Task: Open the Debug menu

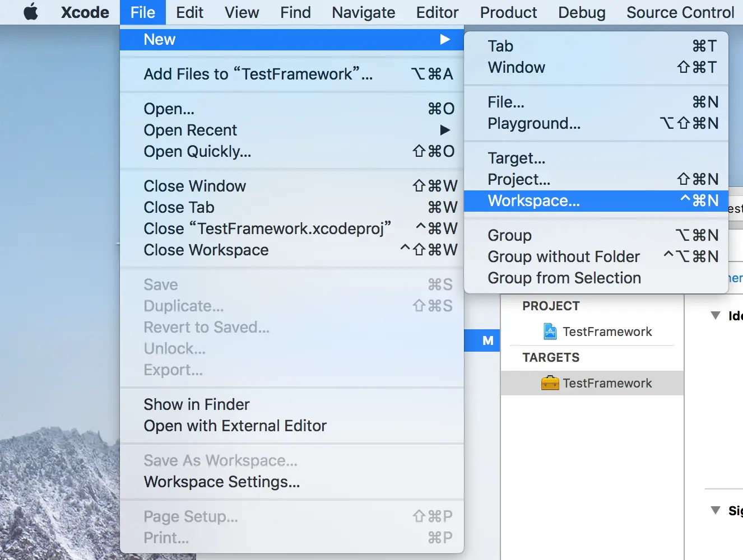Action: point(582,12)
